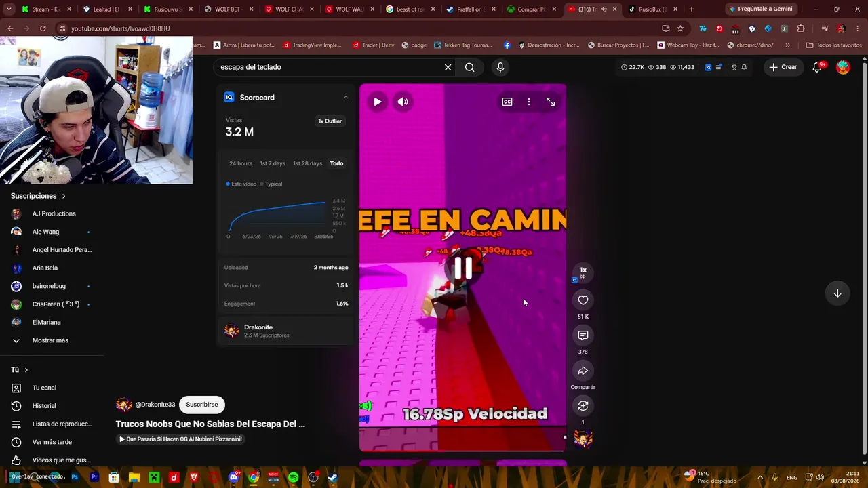
Task: Collapse the Scorecard panel chevron
Action: 345,98
